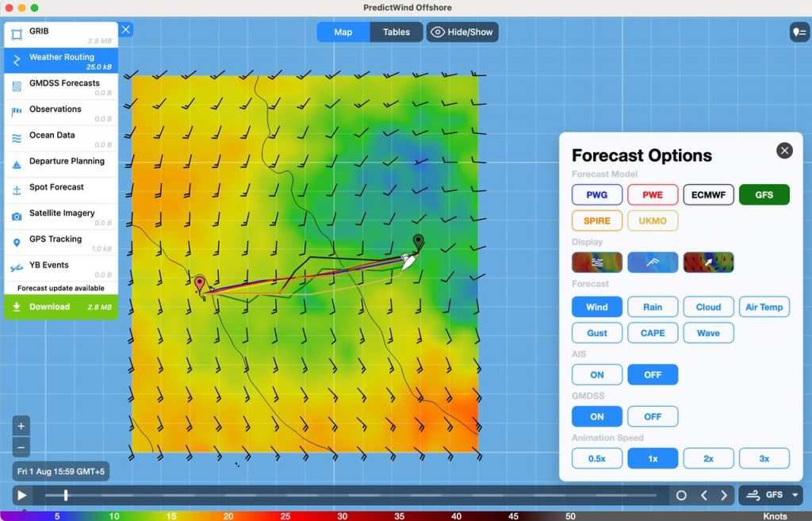The width and height of the screenshot is (812, 521).
Task: Switch to Map view tab
Action: [343, 32]
